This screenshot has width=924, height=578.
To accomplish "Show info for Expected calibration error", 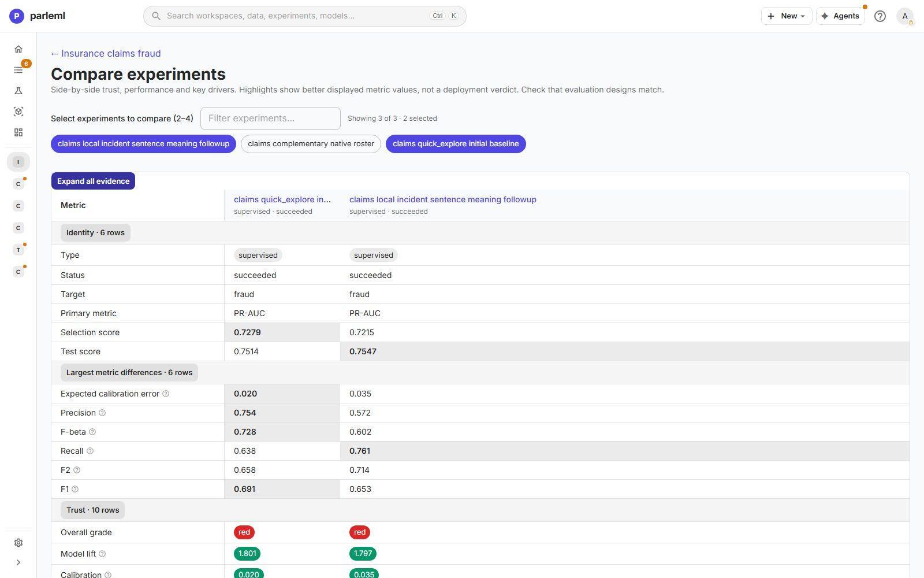I will pos(166,394).
